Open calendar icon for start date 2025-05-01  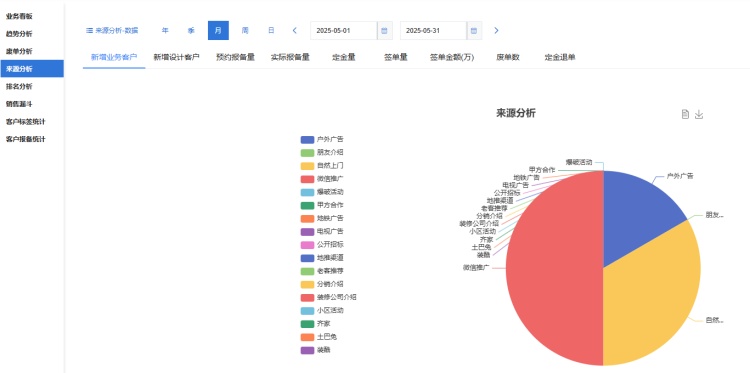click(x=384, y=31)
